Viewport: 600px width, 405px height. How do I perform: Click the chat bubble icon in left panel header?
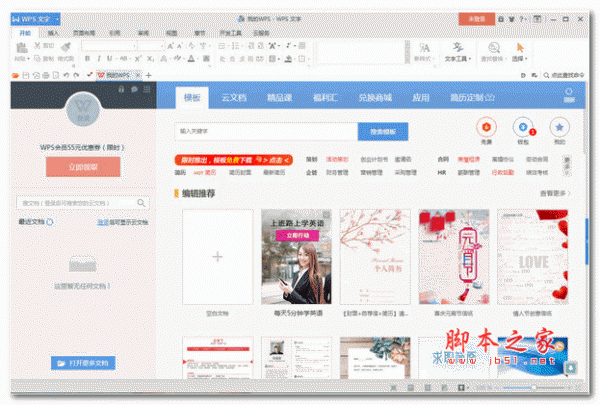click(134, 89)
